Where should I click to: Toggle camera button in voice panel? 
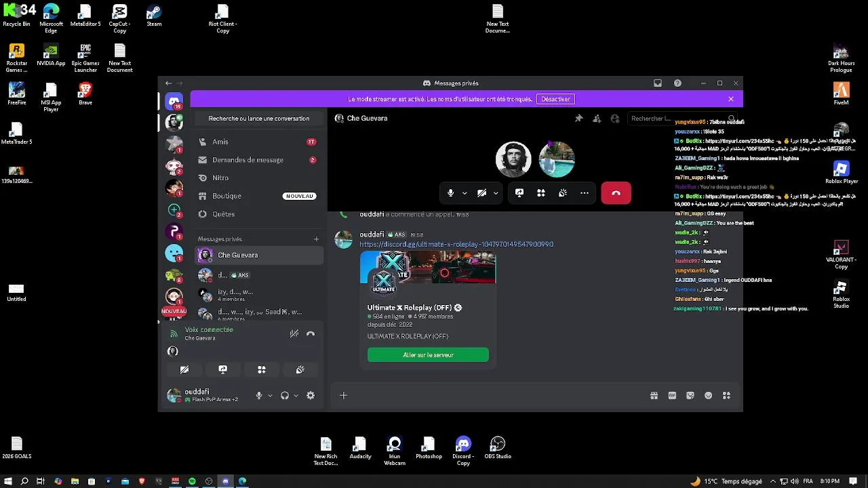tap(184, 369)
